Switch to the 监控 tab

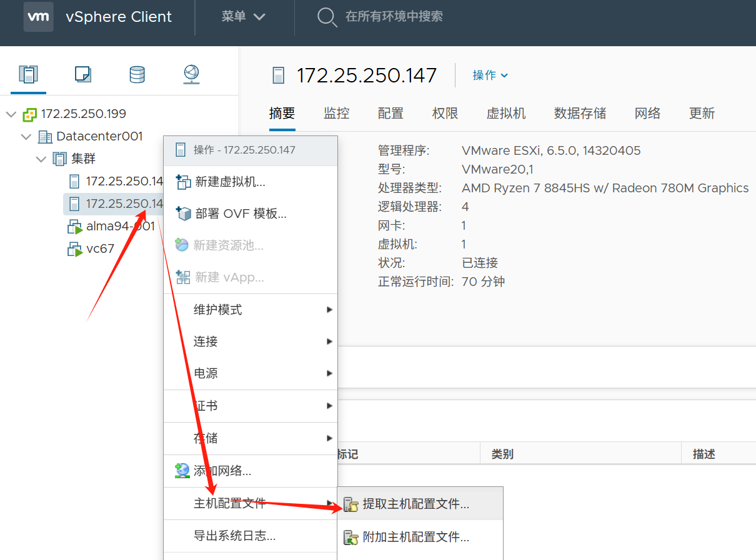point(337,113)
